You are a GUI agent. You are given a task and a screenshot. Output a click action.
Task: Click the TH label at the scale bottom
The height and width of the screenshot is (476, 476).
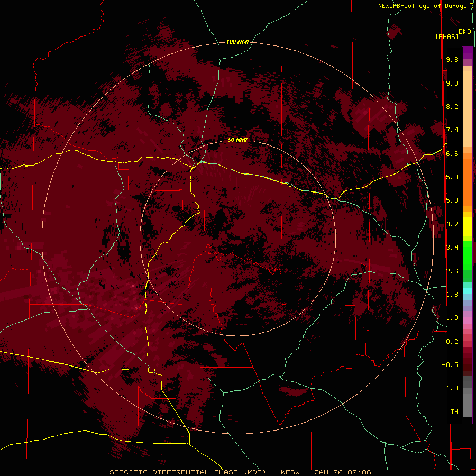[x=454, y=412]
